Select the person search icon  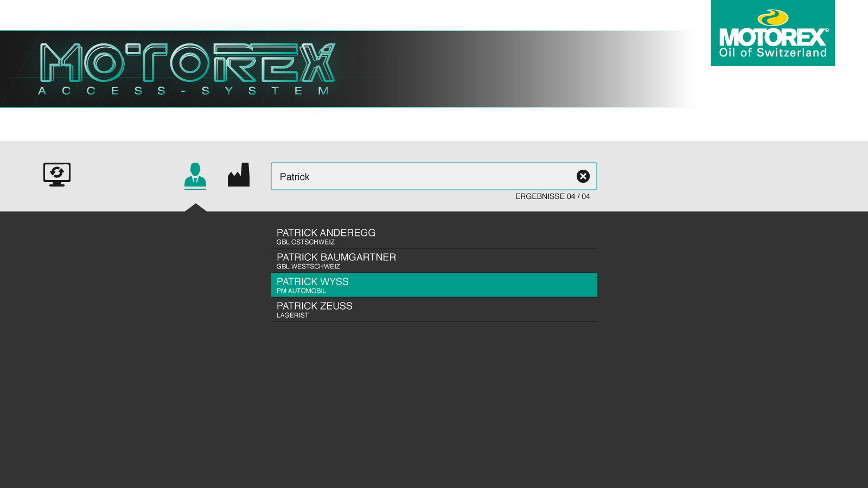pyautogui.click(x=195, y=176)
